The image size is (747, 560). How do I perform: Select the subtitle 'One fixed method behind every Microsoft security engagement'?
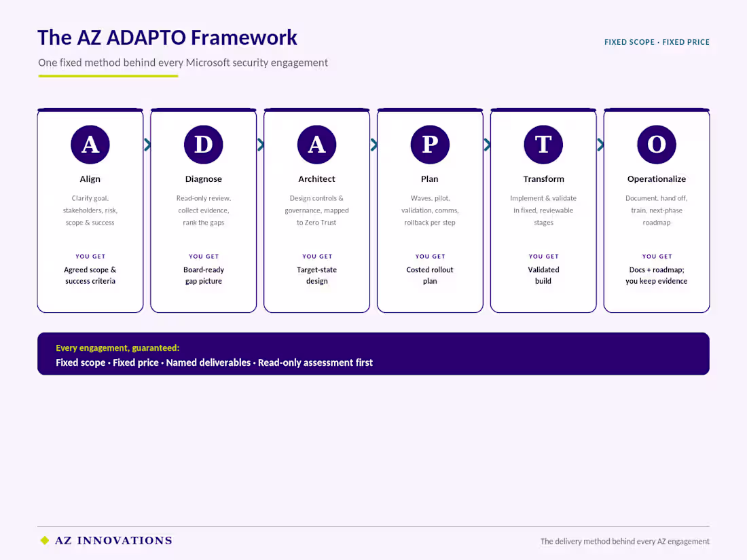[183, 63]
